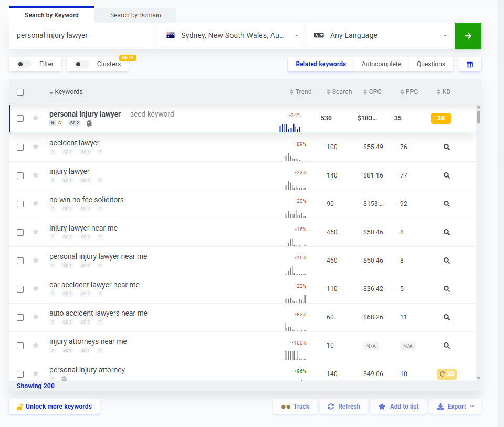Turn on the Clusters beta toggle
The width and height of the screenshot is (504, 427).
[79, 64]
